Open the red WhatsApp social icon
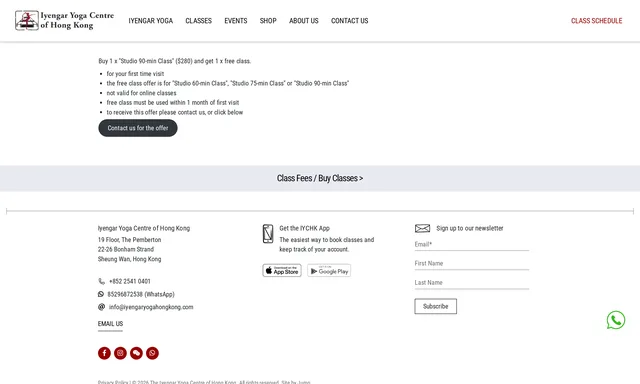 [x=152, y=353]
